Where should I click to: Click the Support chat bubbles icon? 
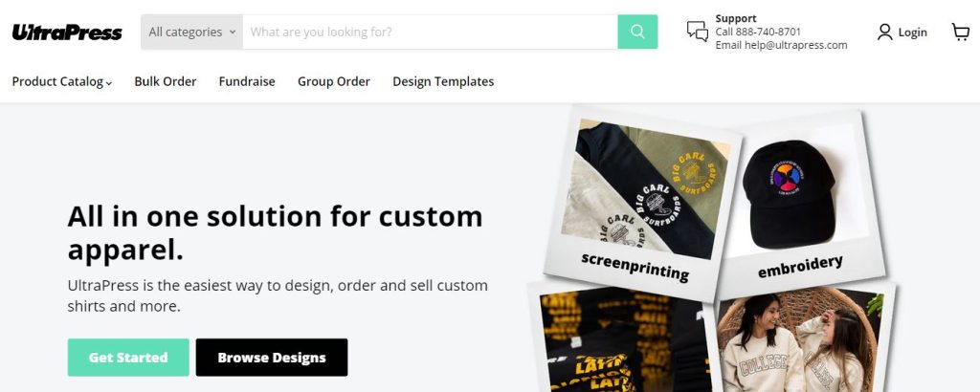click(698, 32)
